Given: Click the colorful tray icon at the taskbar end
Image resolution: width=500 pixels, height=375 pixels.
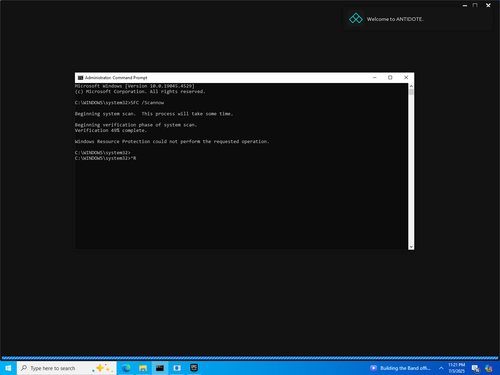Looking at the screenshot, I should point(489,368).
